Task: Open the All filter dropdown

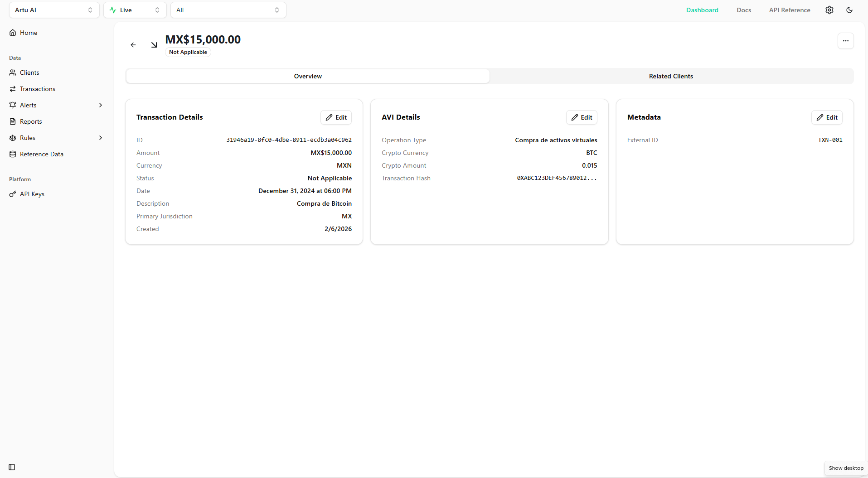Action: pyautogui.click(x=228, y=10)
